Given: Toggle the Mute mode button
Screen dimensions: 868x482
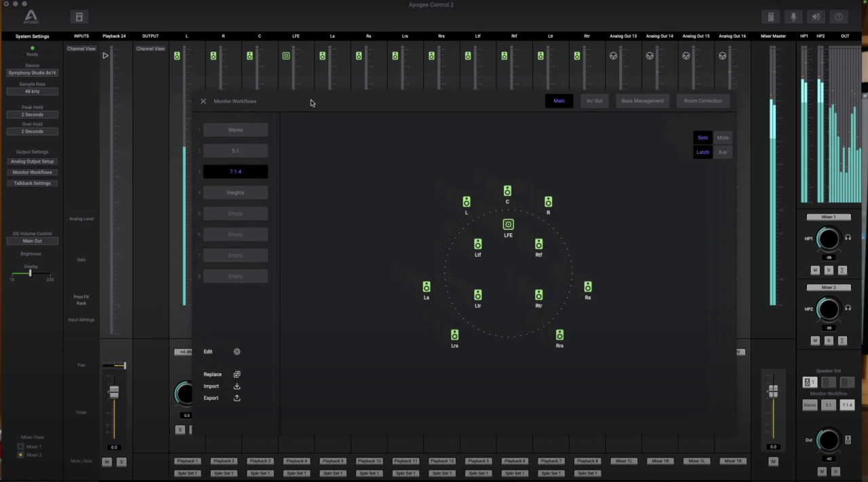Looking at the screenshot, I should pos(723,138).
